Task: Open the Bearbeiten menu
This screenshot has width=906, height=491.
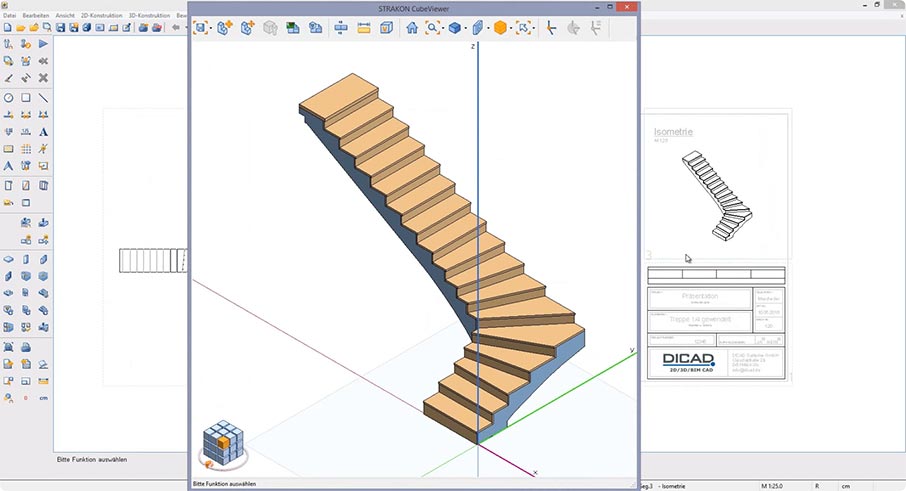Action: 36,16
